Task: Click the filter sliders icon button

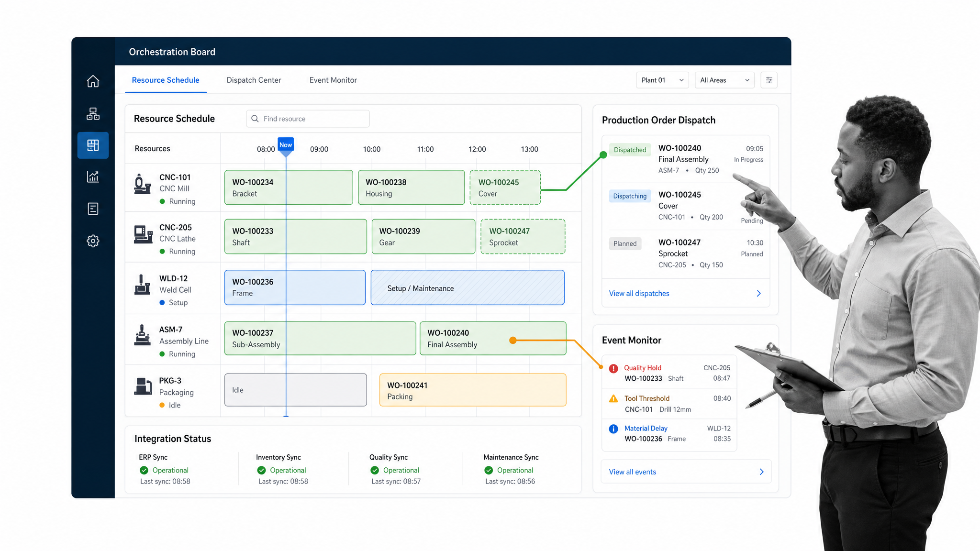Action: point(769,80)
